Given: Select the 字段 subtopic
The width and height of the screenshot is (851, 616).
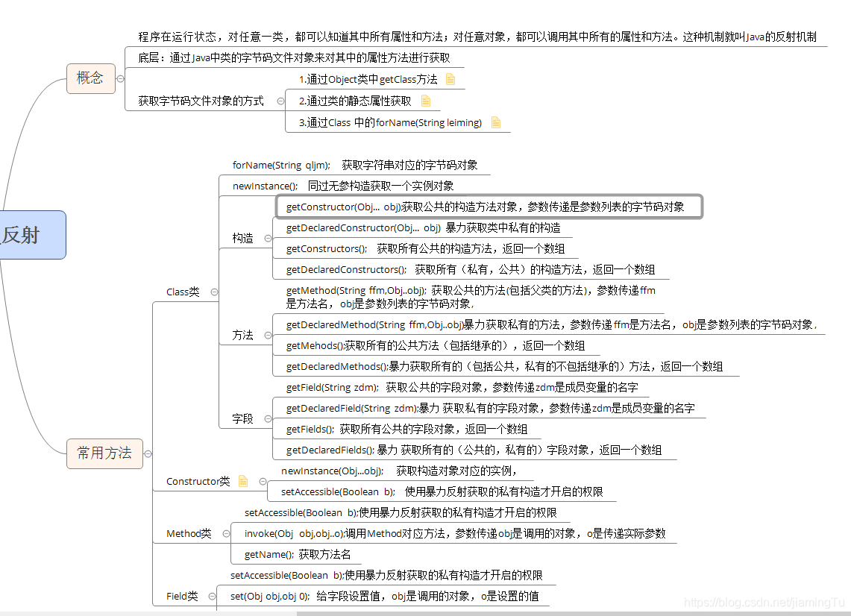Looking at the screenshot, I should coord(242,418).
